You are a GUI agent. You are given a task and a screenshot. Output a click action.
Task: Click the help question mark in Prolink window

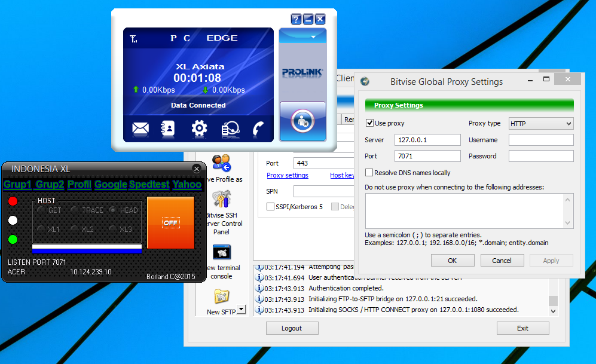point(296,19)
